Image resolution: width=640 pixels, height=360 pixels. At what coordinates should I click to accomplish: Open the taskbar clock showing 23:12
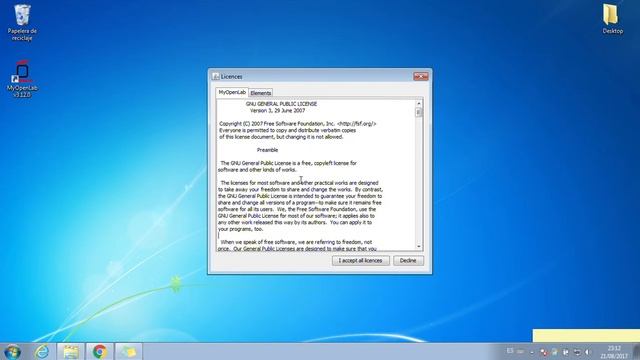coord(614,352)
